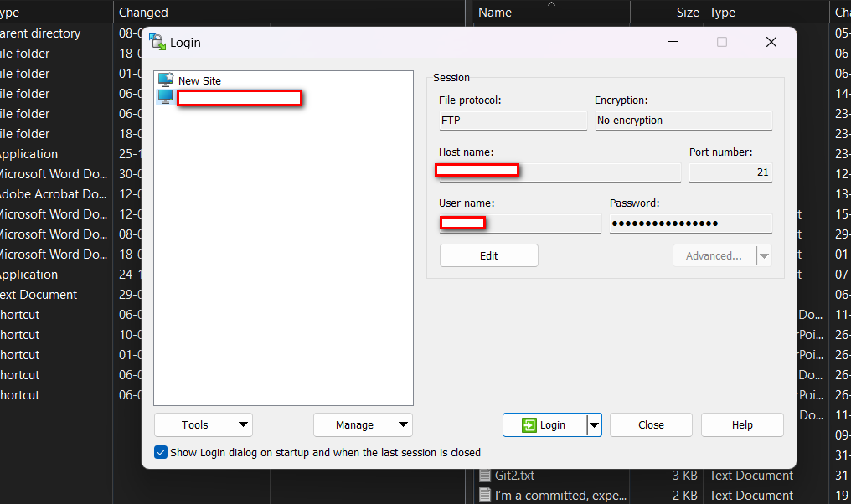The width and height of the screenshot is (851, 504).
Task: Open the Manage dropdown menu
Action: tap(363, 424)
